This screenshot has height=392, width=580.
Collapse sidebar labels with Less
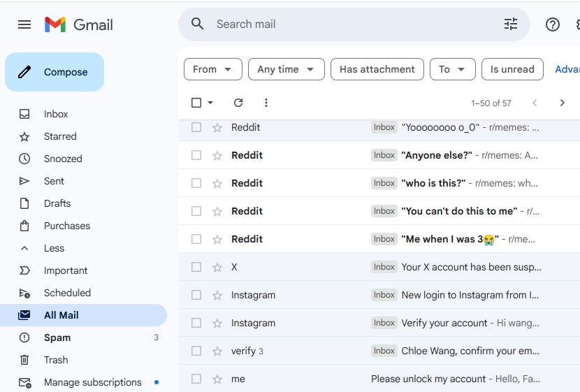click(54, 248)
